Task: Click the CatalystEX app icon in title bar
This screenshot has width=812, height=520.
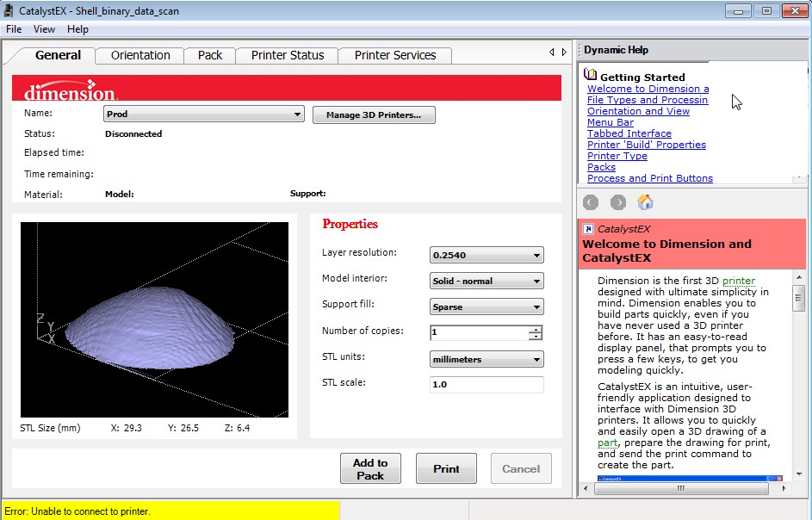Action: coord(9,10)
